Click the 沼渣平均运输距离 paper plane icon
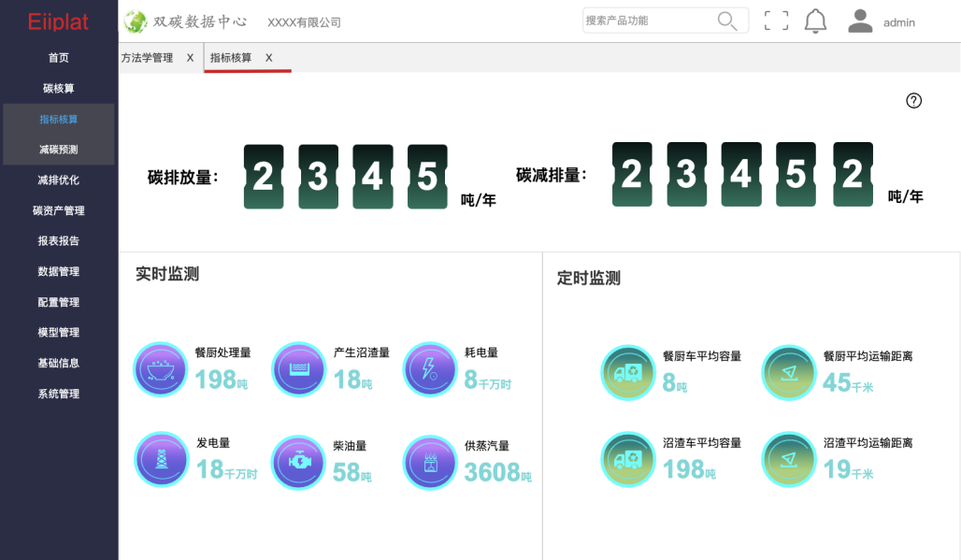This screenshot has width=961, height=560. click(x=789, y=459)
